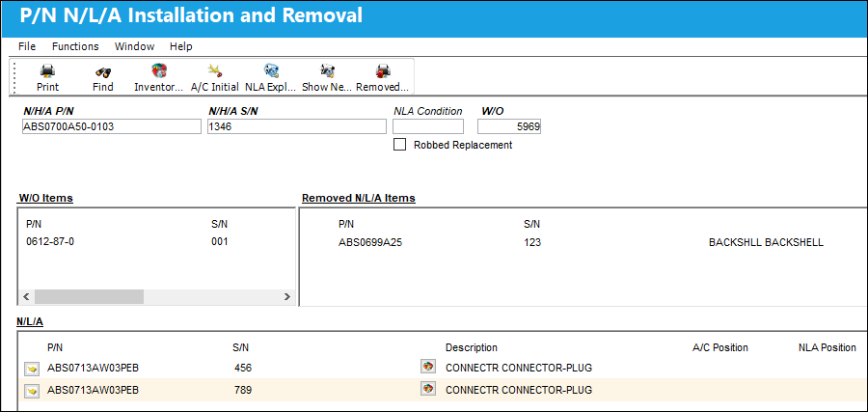Click W/O Items scrollbar right arrow
The image size is (868, 412).
coord(286,297)
